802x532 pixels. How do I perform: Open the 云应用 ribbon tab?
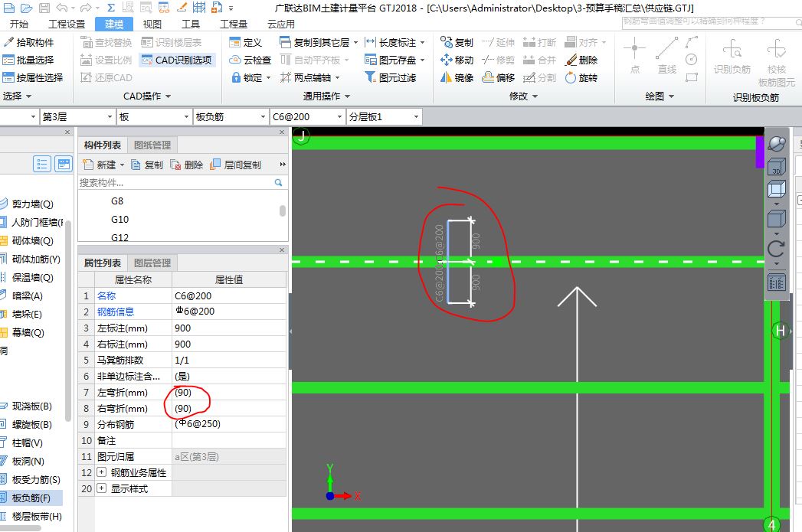281,24
